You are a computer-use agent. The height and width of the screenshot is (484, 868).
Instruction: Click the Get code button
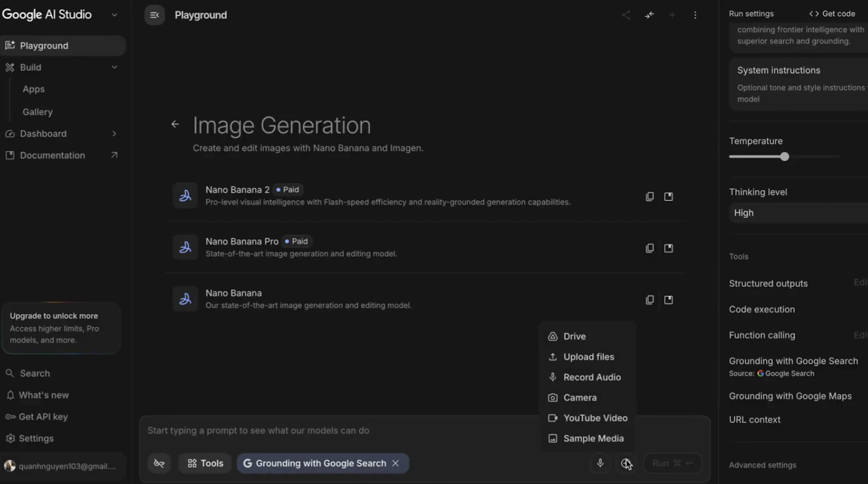(832, 14)
